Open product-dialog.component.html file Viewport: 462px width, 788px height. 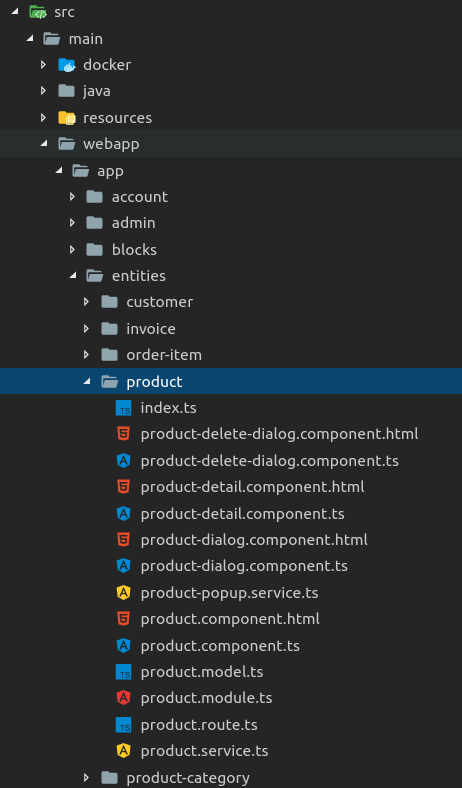pos(254,540)
